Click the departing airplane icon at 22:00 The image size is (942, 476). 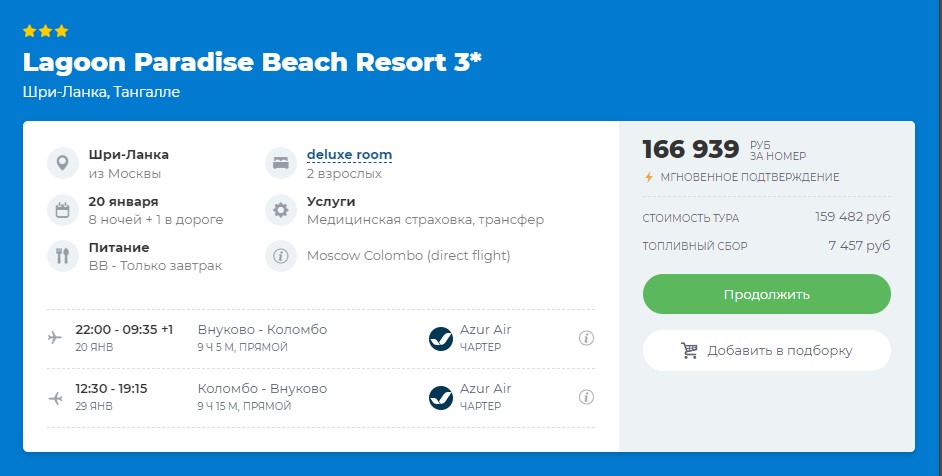[x=55, y=337]
